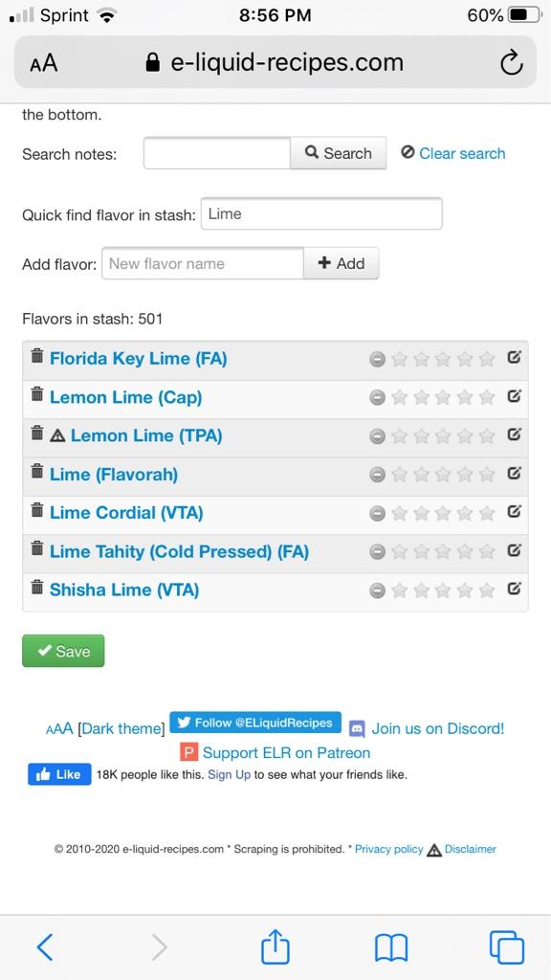
Task: Rate Florida Key Lime (FA) five stars
Action: click(486, 360)
